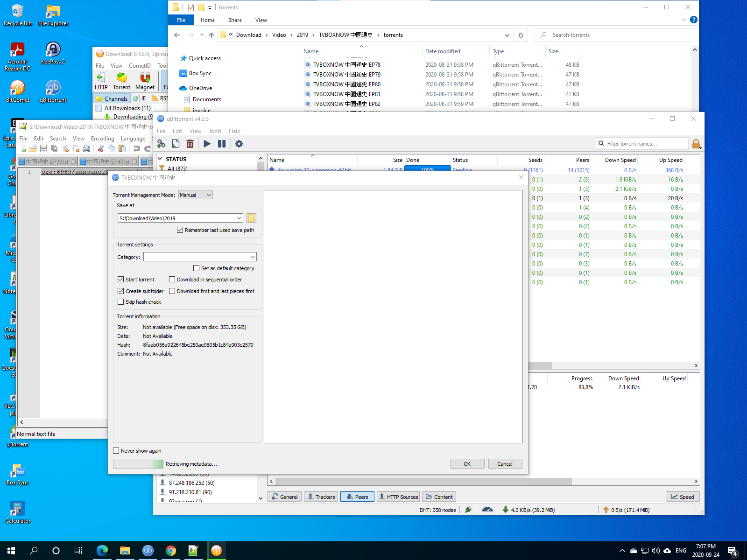747x560 pixels.
Task: Switch to Trackers tab
Action: point(321,497)
